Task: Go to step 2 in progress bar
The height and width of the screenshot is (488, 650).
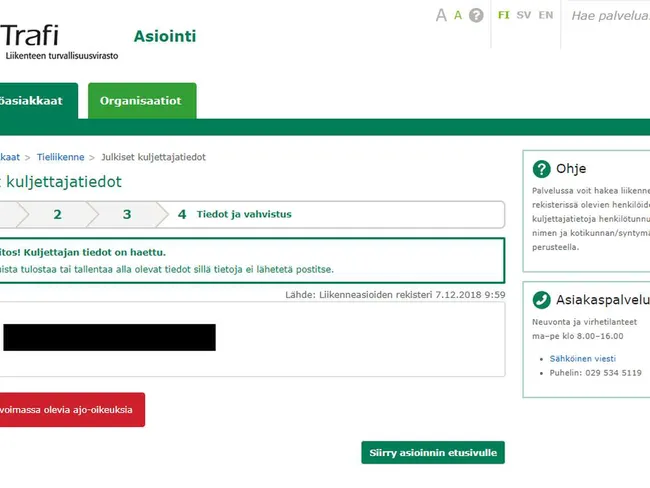Action: coord(58,214)
